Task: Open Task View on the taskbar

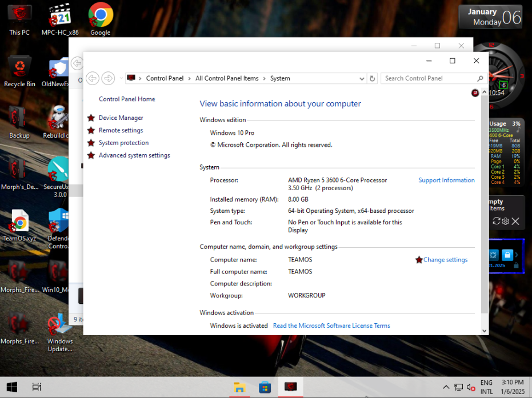Action: pos(37,387)
